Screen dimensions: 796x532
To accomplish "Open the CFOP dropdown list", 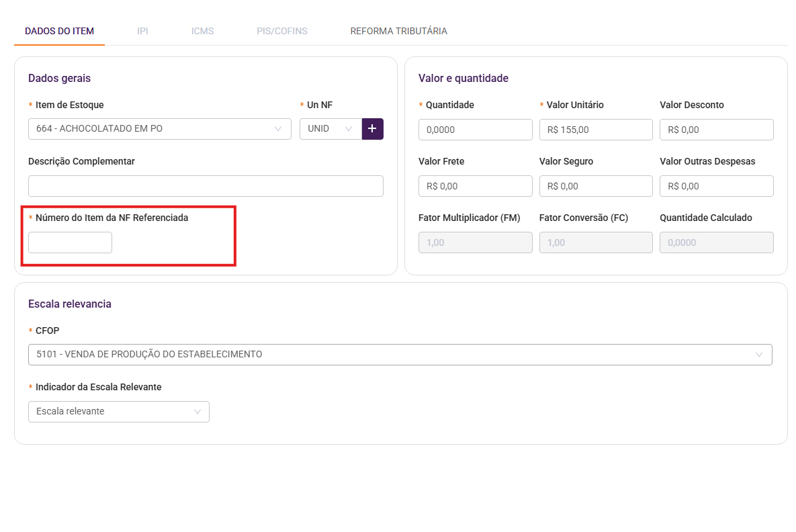I will (400, 355).
